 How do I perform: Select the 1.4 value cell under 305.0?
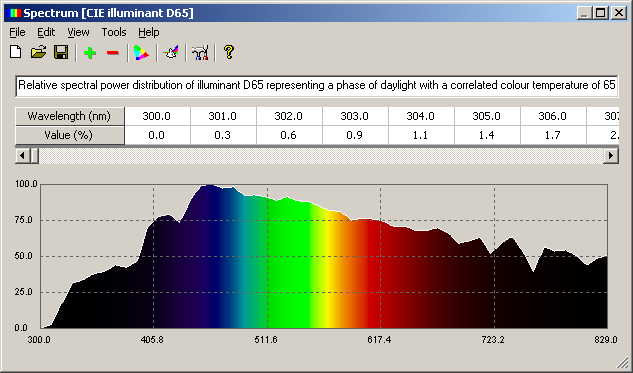pyautogui.click(x=488, y=135)
